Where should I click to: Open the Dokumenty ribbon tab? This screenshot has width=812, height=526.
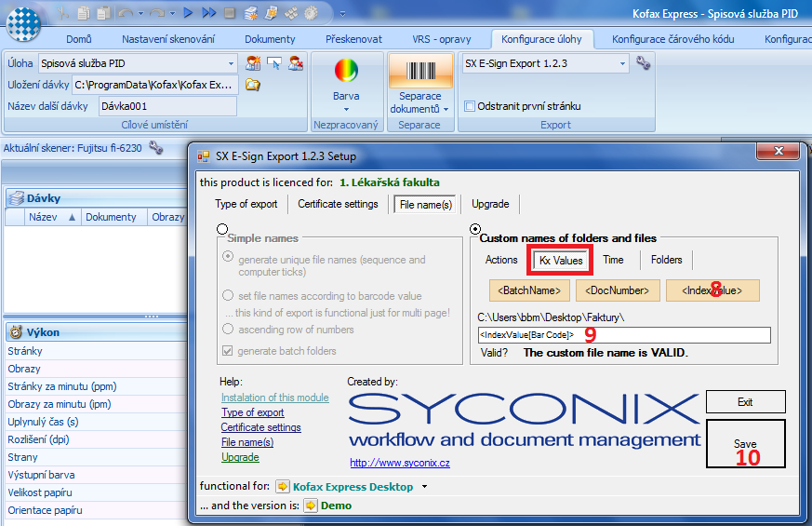[270, 39]
